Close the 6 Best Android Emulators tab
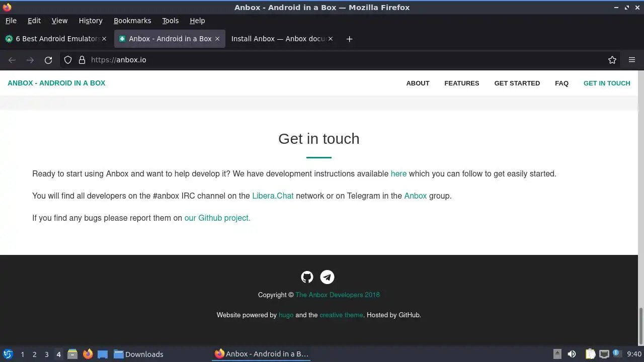 [x=104, y=39]
